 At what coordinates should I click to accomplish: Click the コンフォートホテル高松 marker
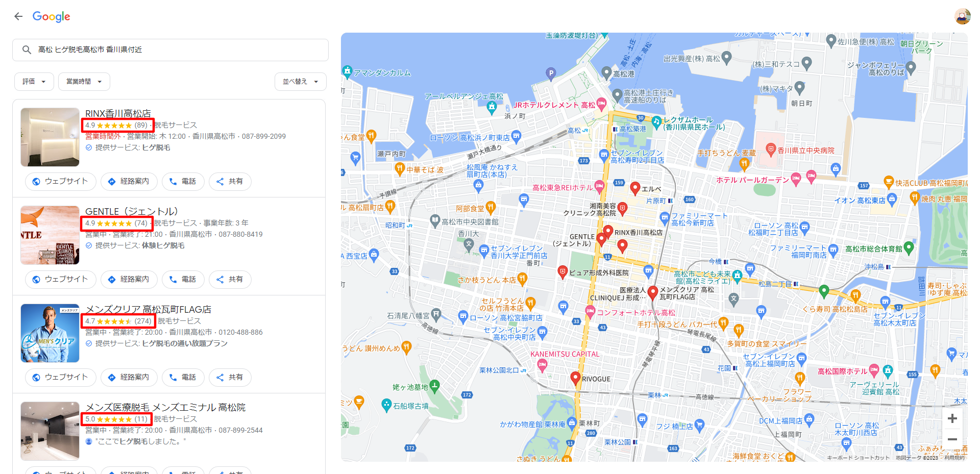590,311
